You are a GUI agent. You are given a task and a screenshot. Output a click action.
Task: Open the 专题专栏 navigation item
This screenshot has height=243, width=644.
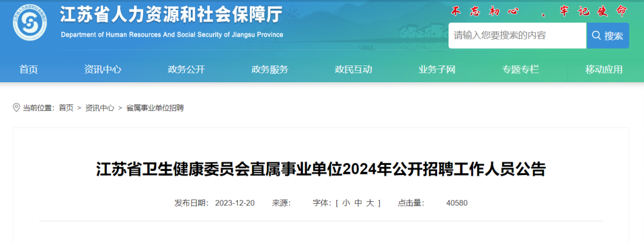(520, 70)
